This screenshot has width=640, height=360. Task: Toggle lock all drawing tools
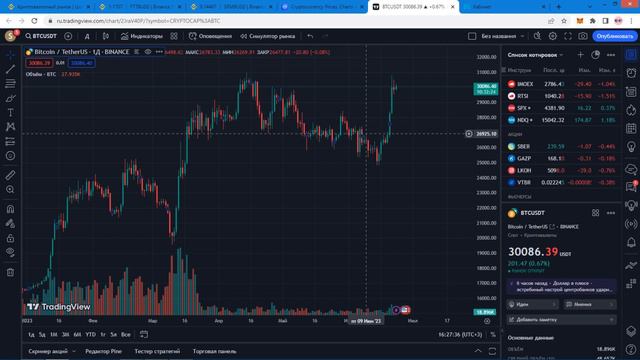11,238
